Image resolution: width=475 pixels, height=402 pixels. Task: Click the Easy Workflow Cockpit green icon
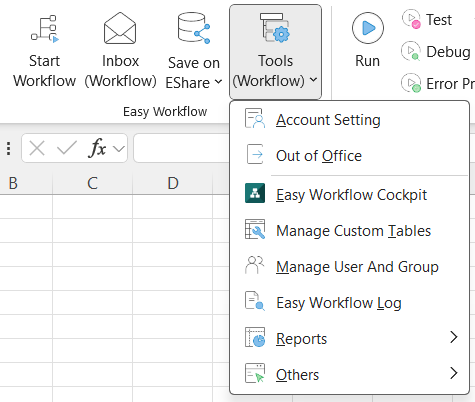tap(255, 193)
